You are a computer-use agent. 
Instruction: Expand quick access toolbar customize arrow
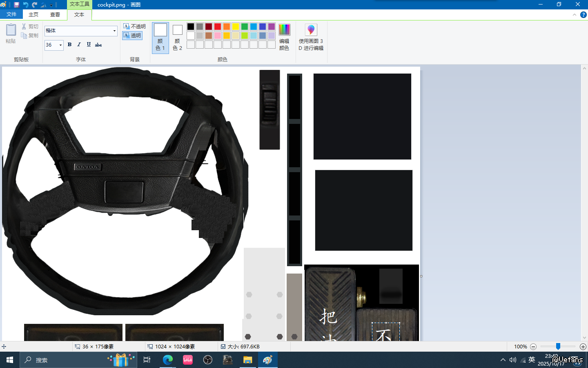pyautogui.click(x=51, y=5)
